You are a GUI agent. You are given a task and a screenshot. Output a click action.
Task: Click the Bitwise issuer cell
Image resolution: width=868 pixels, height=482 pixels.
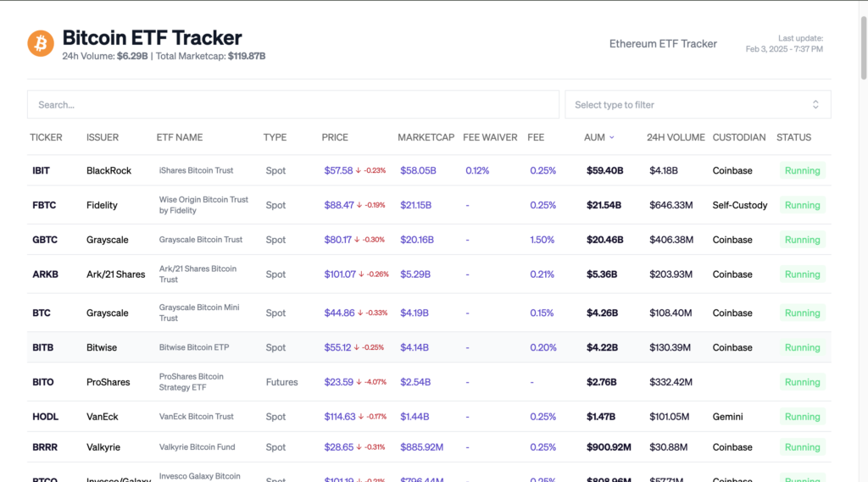click(102, 347)
